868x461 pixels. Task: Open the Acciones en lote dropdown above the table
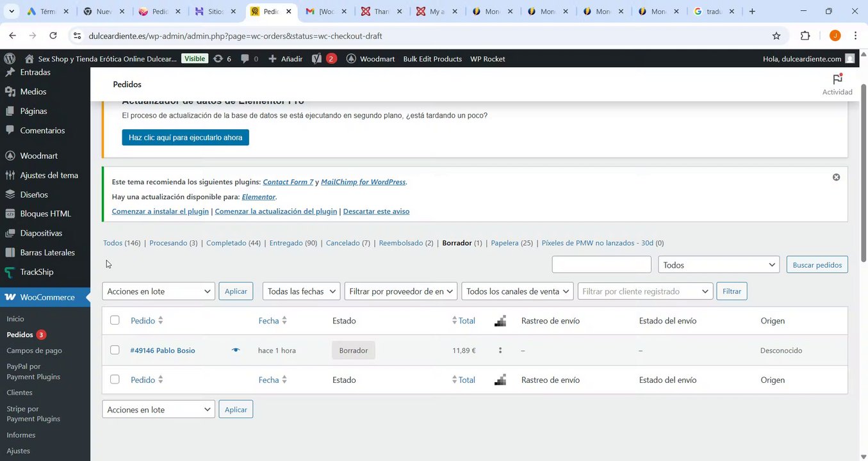pyautogui.click(x=158, y=291)
